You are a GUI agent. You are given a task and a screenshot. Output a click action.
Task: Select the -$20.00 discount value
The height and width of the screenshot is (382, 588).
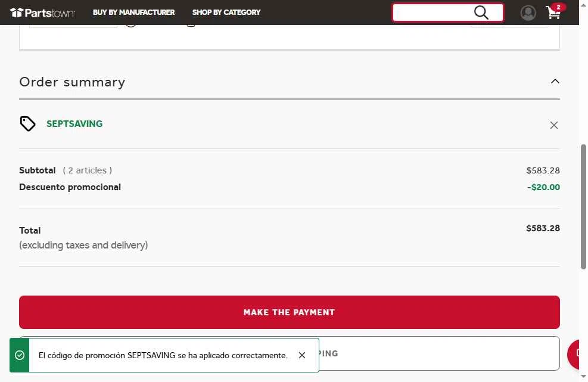click(x=543, y=187)
